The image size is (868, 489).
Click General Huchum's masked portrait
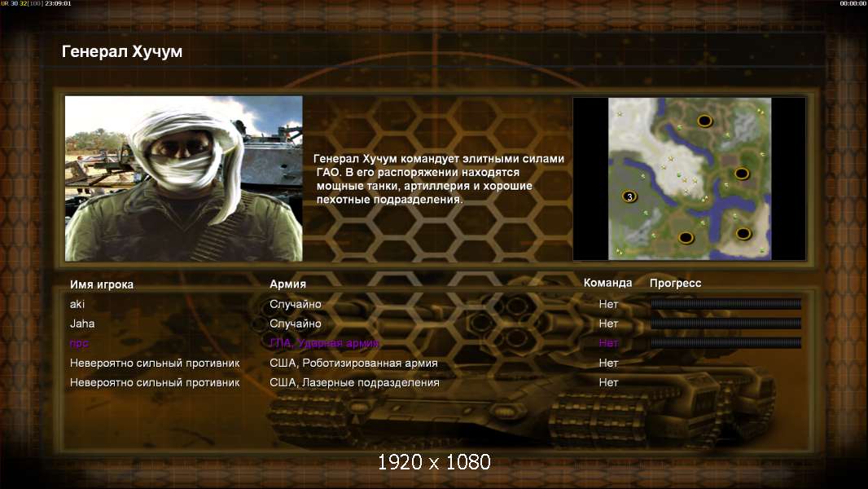pos(184,178)
